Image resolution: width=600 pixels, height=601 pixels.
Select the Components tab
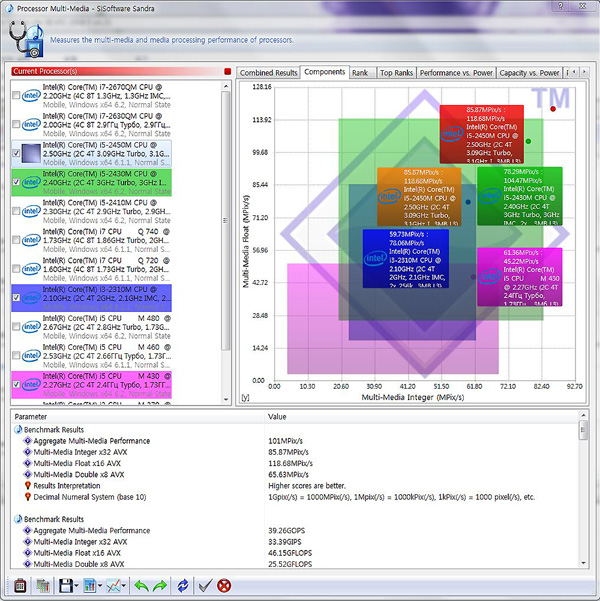click(x=324, y=72)
